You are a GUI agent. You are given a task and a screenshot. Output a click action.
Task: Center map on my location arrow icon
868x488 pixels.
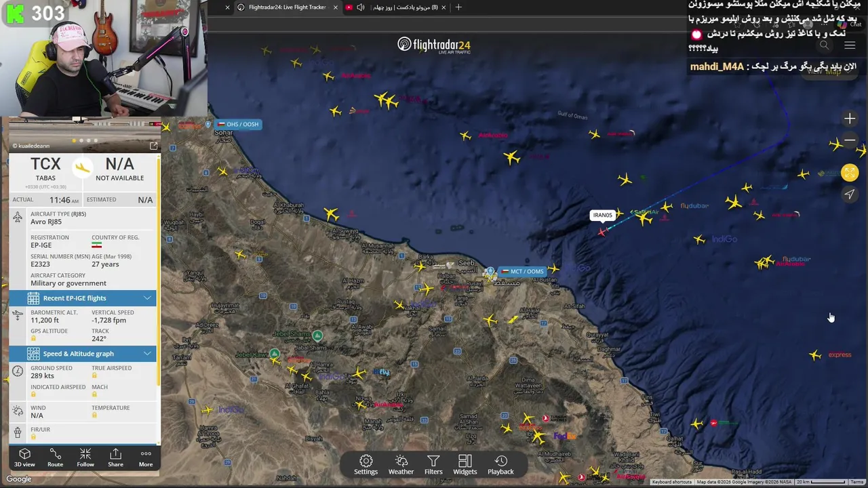click(850, 195)
